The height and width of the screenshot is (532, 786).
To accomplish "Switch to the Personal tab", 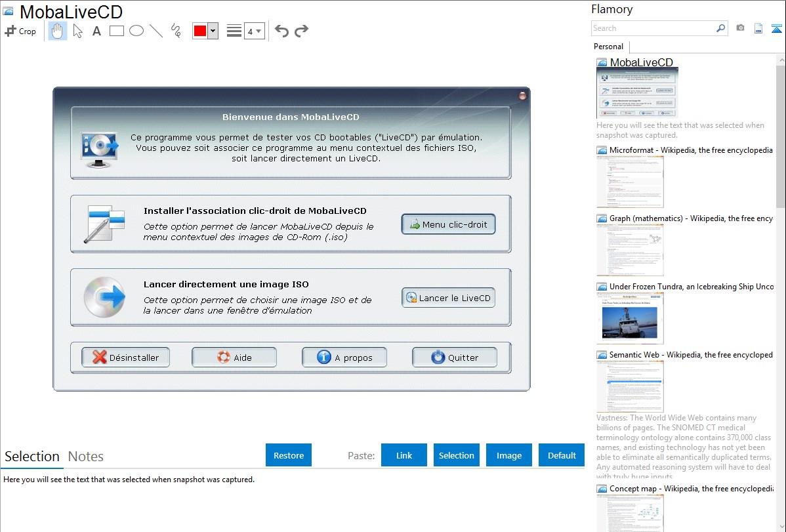I will click(x=609, y=46).
